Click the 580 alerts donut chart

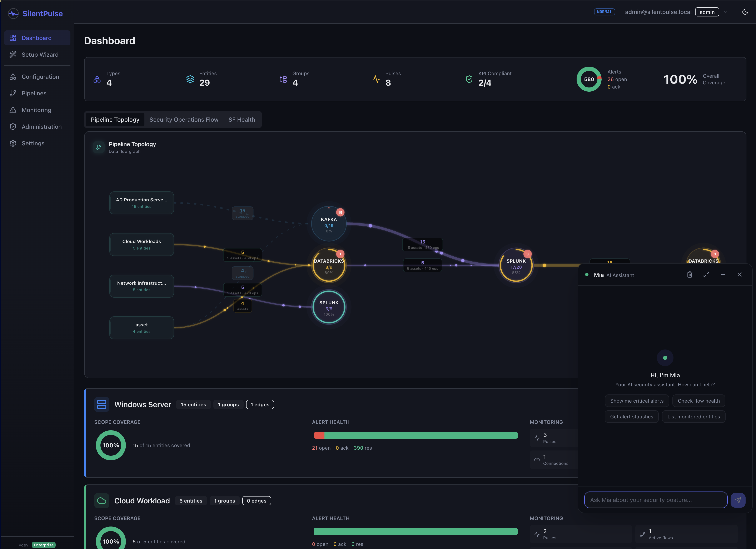(x=589, y=79)
